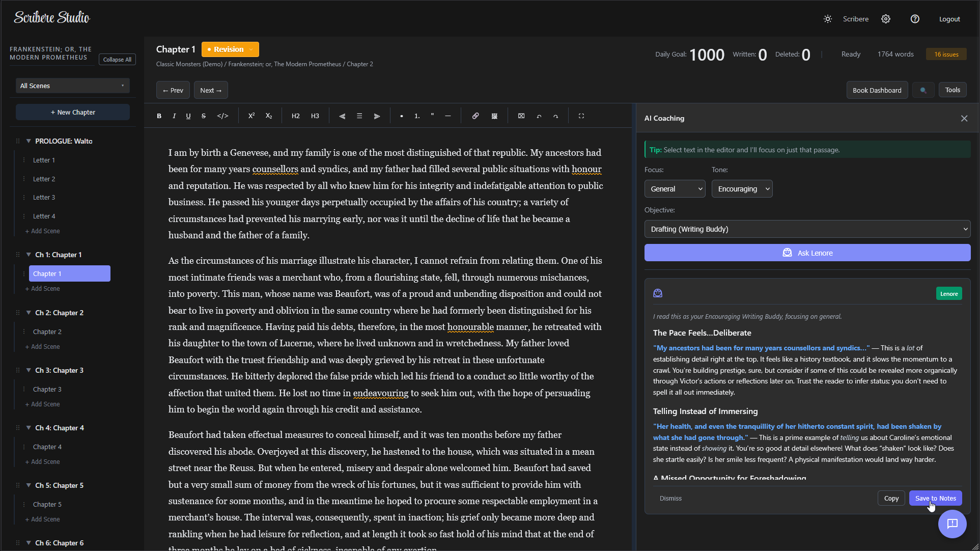Screen dimensions: 980x551
Task: Toggle bulleted list formatting
Action: [402, 116]
